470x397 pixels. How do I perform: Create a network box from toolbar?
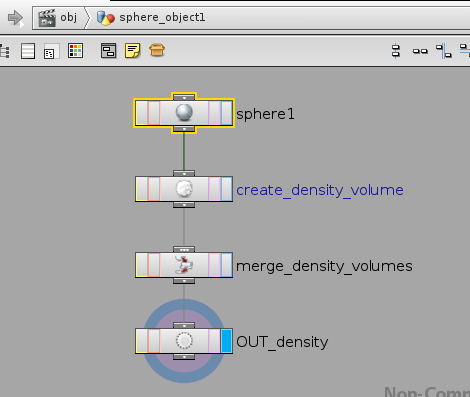click(x=109, y=51)
